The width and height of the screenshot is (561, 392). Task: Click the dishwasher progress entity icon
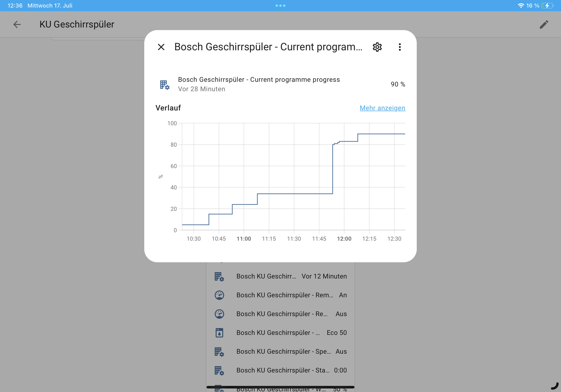(x=165, y=85)
